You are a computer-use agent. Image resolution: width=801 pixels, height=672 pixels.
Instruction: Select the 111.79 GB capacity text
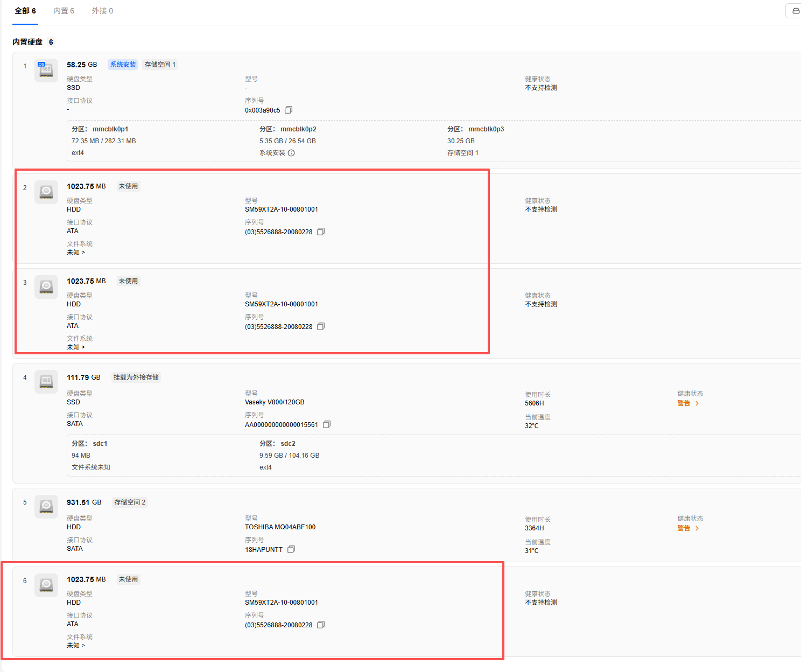click(83, 377)
